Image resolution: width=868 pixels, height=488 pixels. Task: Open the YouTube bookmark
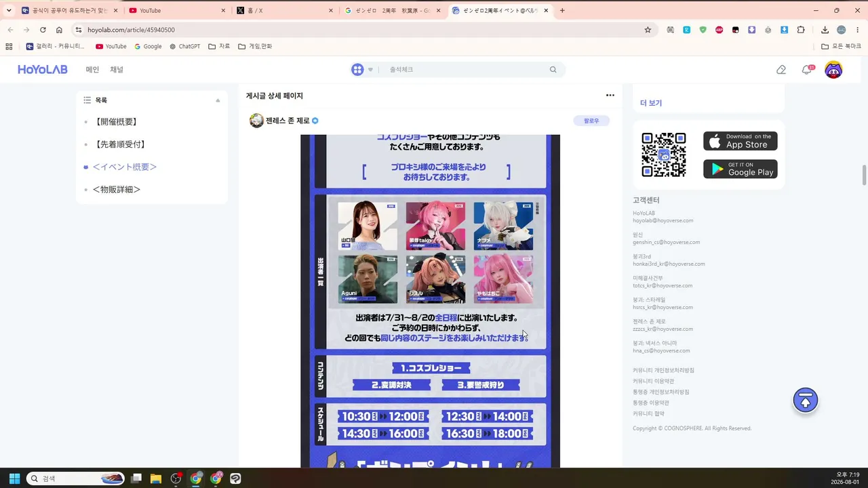pos(111,47)
